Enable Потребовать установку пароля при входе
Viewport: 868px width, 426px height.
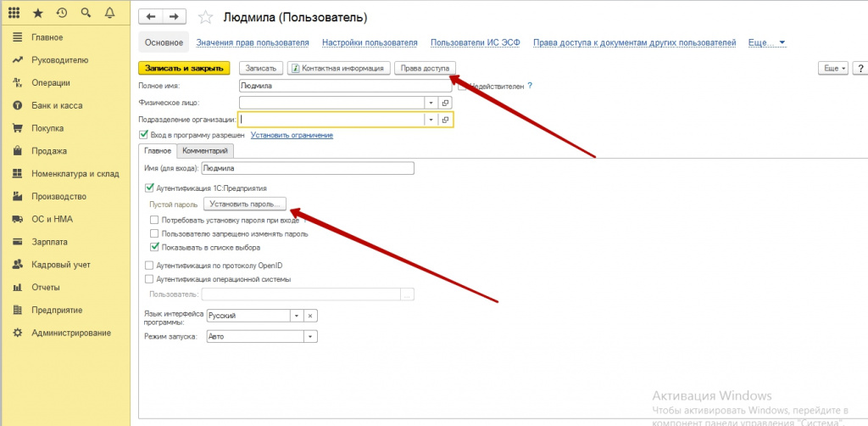154,220
